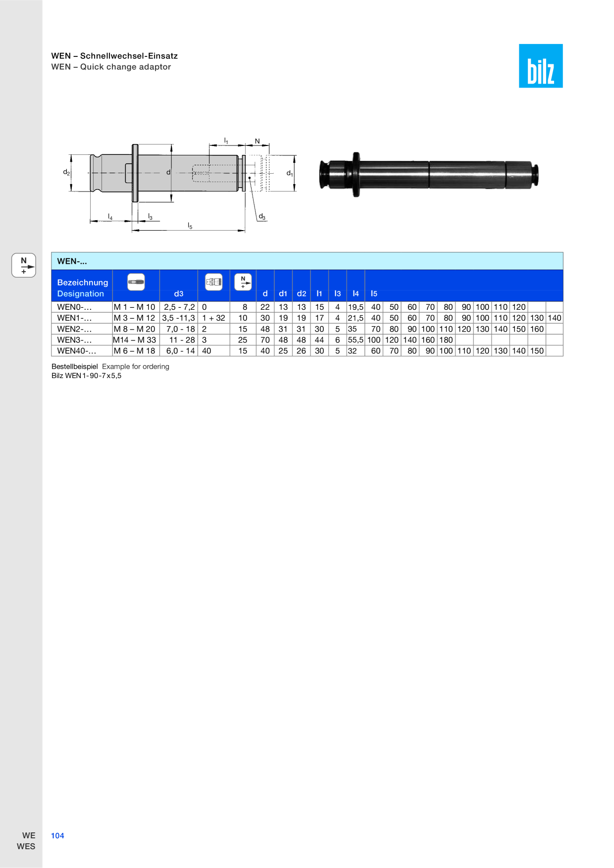The image size is (614, 868).
Task: Click the 'l1' column header
Action: [319, 294]
